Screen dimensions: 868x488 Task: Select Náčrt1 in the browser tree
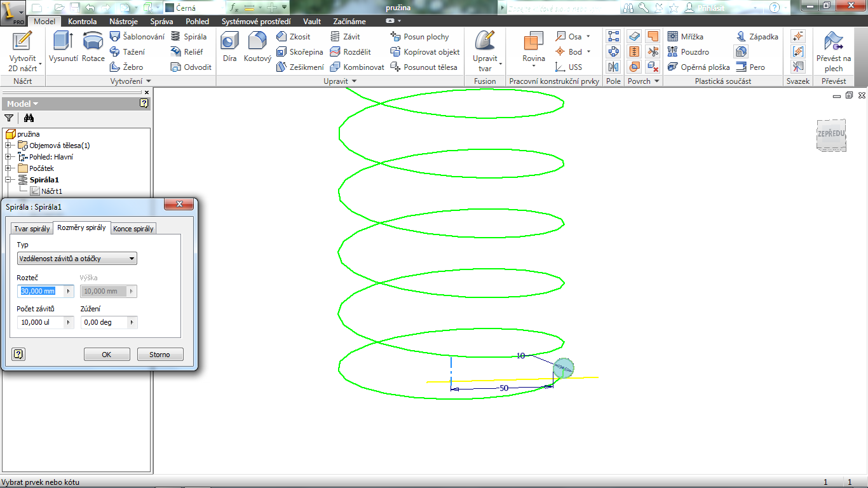(x=51, y=191)
